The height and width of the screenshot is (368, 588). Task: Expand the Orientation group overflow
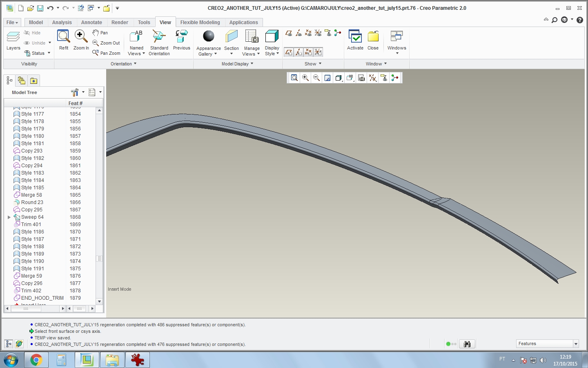pos(124,64)
